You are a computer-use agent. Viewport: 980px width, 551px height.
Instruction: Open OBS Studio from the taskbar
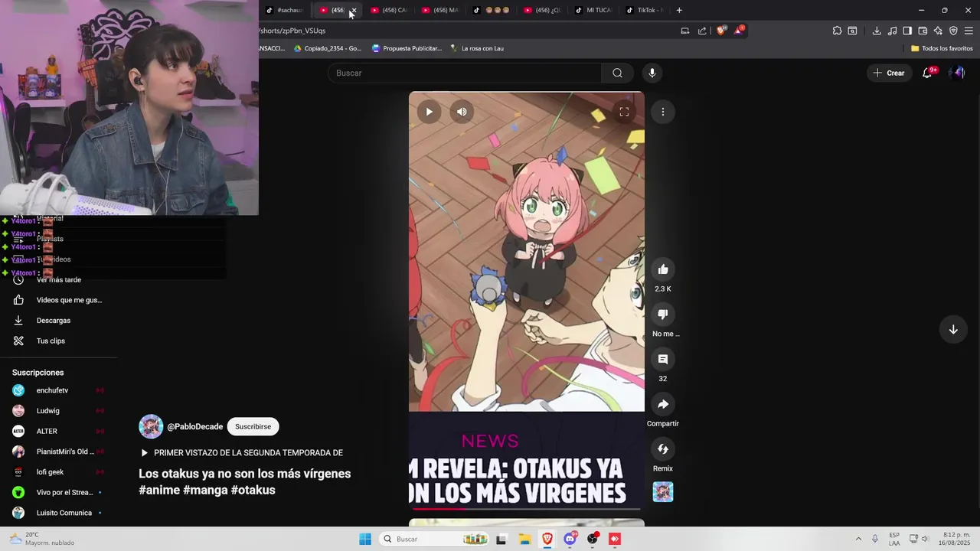click(593, 539)
